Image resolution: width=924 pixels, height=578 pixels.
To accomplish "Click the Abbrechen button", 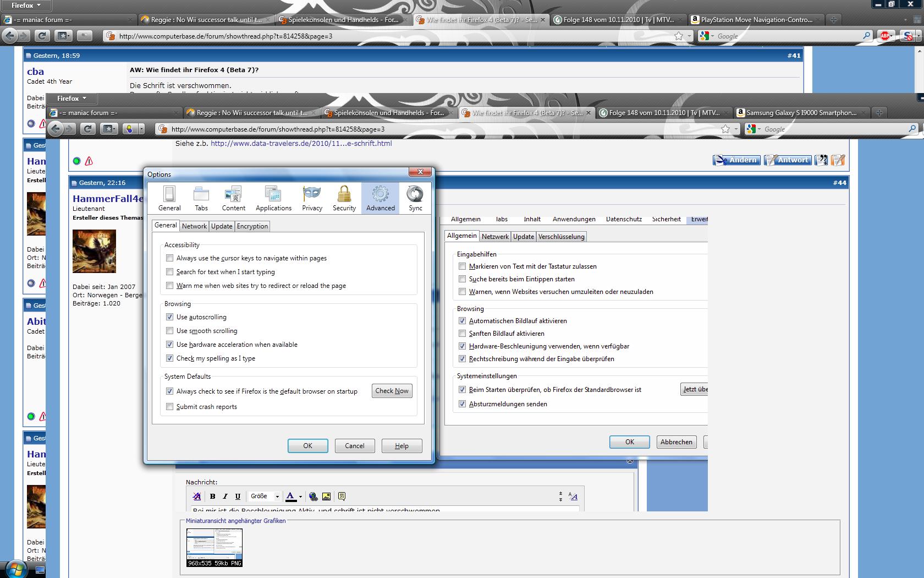I will point(676,442).
